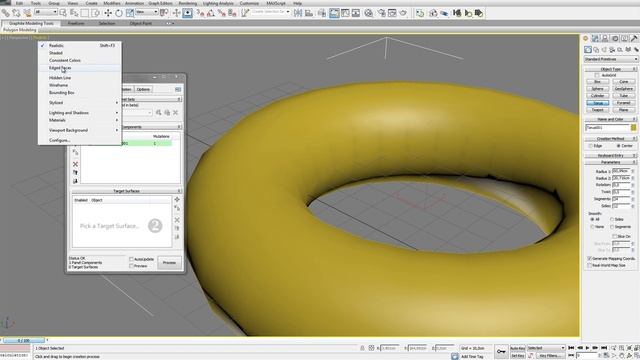Select Edged Faces from viewport menu
This screenshot has height=360, width=640.
80,68
